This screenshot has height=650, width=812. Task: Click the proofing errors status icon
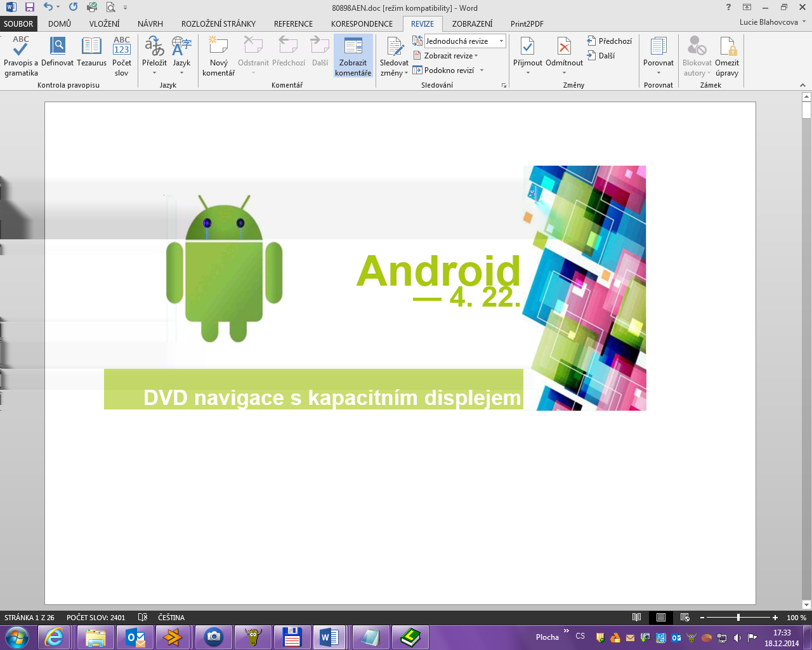(143, 618)
